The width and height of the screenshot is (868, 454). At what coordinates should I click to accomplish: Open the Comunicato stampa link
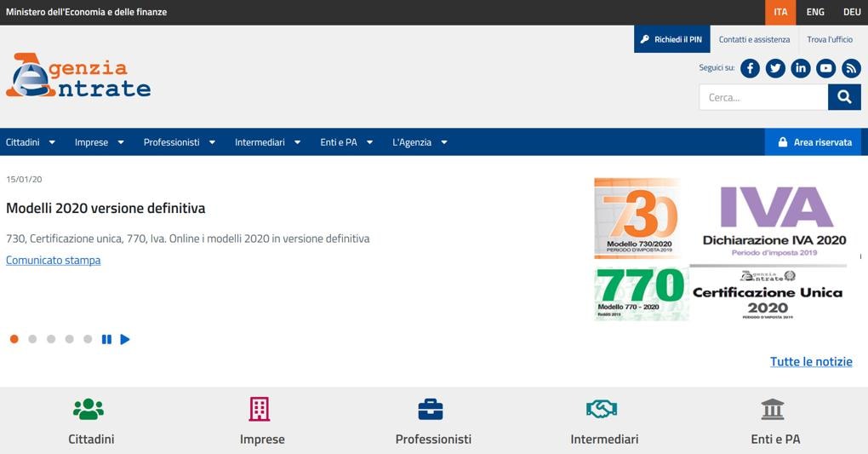[53, 260]
